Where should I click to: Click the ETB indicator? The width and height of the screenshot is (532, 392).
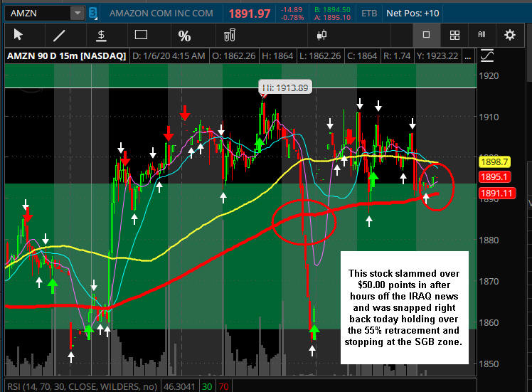pos(369,14)
